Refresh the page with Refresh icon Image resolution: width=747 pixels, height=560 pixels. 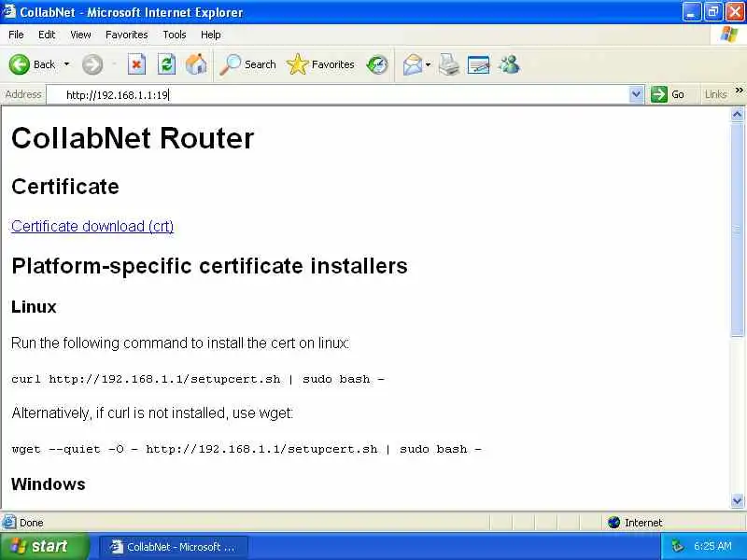[166, 64]
